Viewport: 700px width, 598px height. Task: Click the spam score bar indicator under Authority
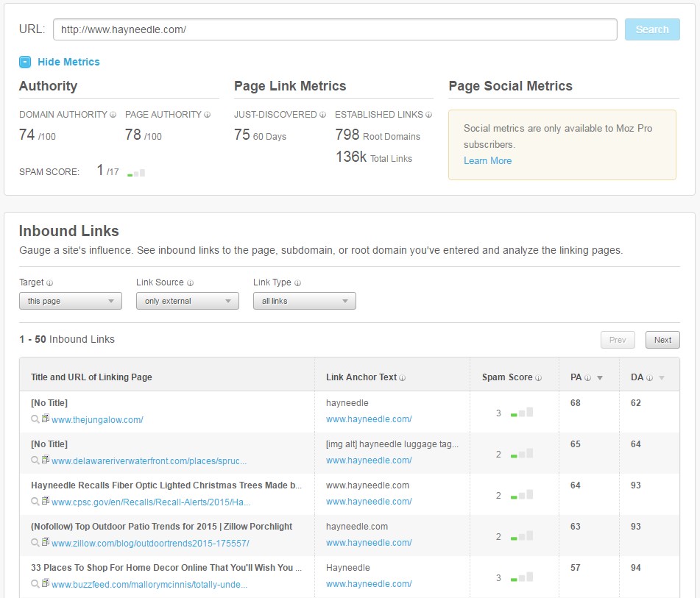(136, 173)
